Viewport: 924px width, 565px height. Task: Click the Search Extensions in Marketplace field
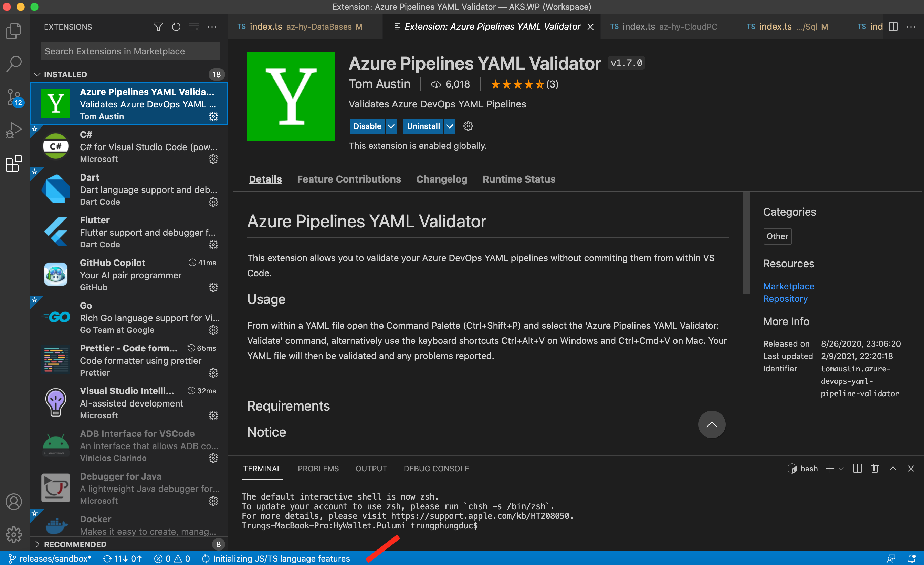pos(130,51)
